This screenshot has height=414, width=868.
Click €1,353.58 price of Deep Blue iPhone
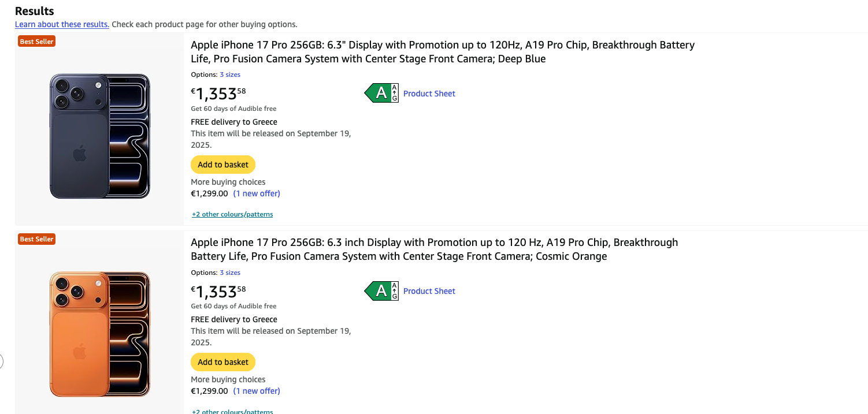218,94
